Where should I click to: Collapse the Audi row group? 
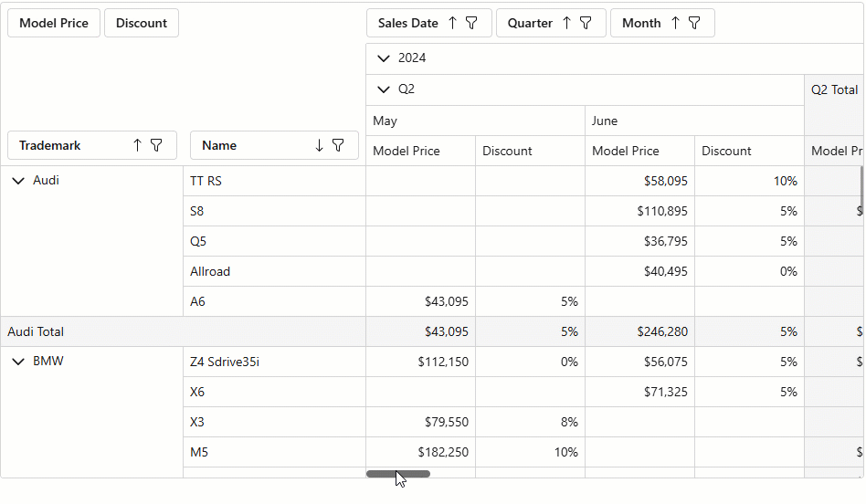pos(18,181)
